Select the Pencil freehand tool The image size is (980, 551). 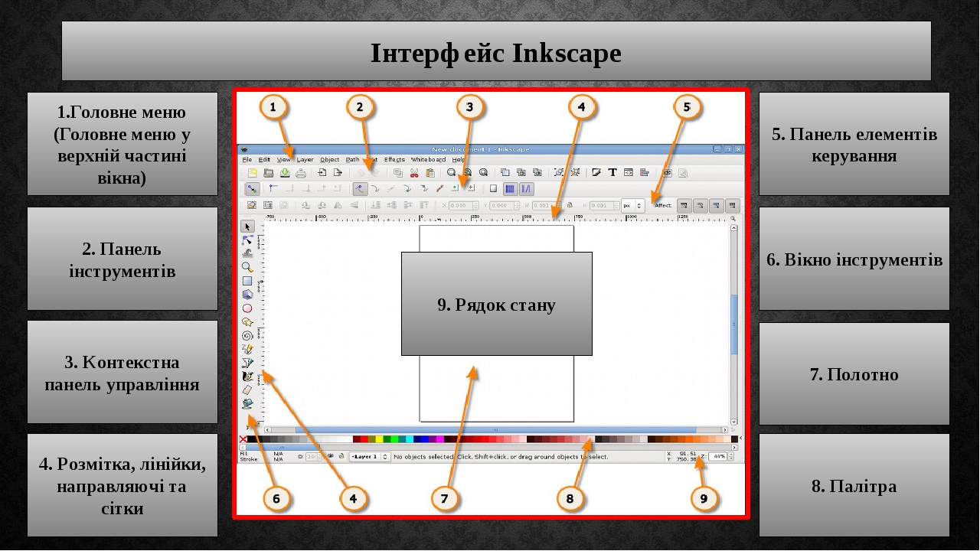pyautogui.click(x=247, y=349)
